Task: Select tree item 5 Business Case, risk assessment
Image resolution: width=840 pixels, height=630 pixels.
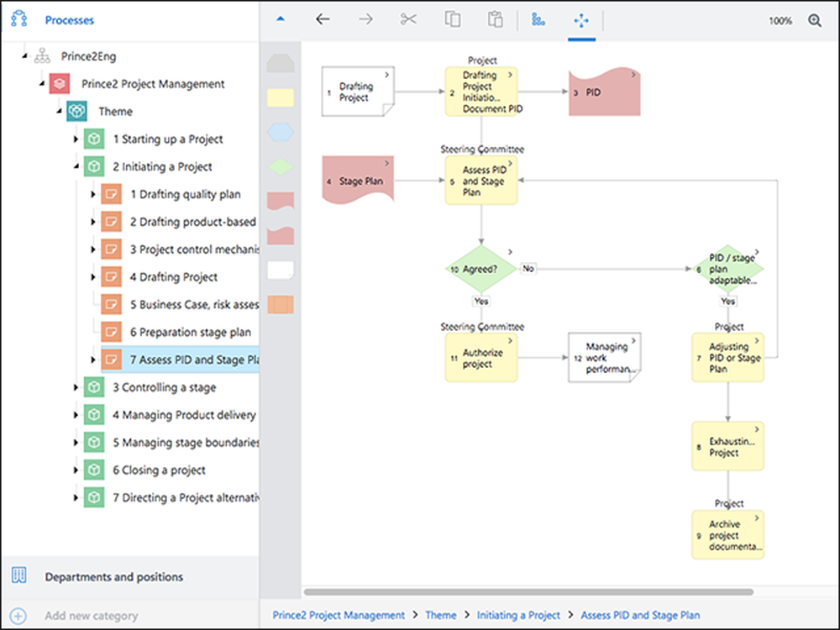Action: click(x=195, y=304)
